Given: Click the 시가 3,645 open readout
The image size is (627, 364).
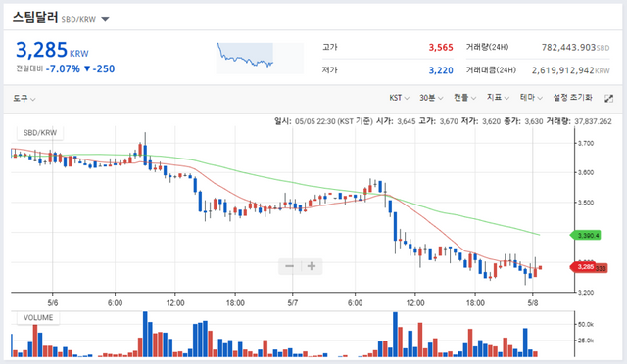Looking at the screenshot, I should pyautogui.click(x=396, y=121).
